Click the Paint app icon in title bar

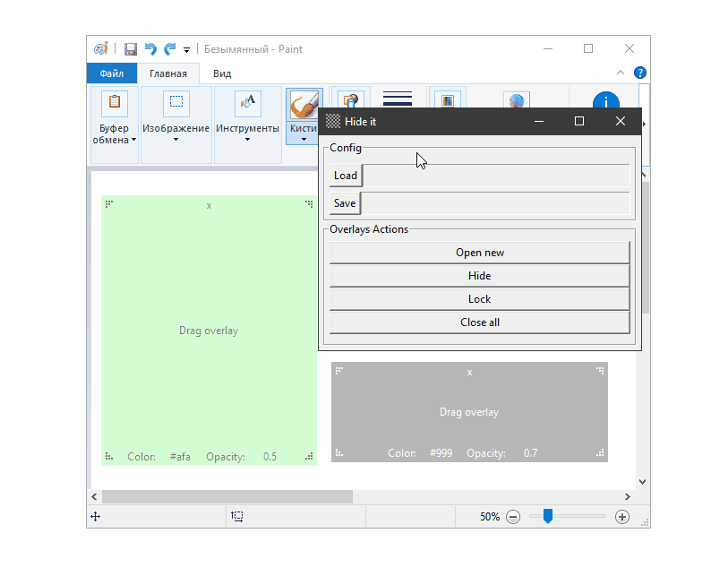point(101,48)
